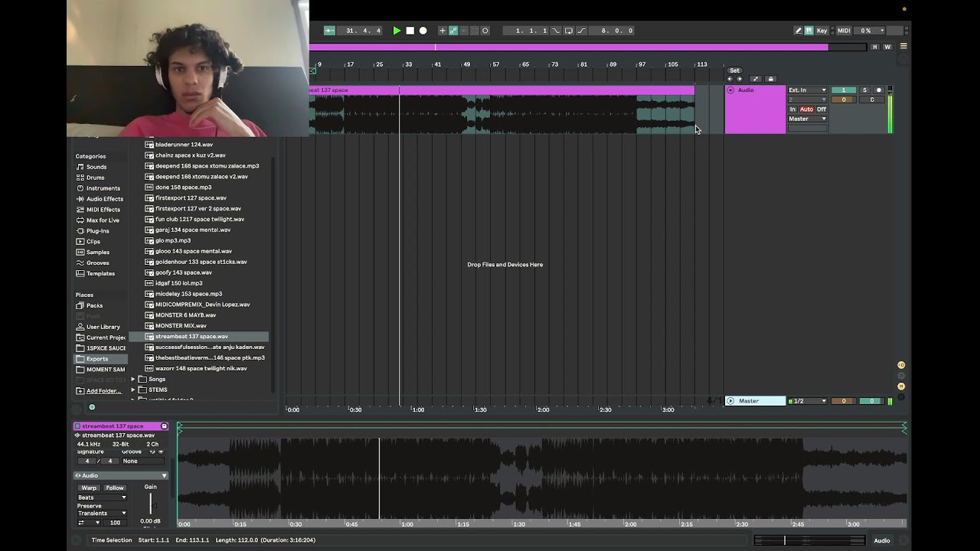The width and height of the screenshot is (980, 551).
Task: Open the Audio Effects category
Action: pyautogui.click(x=104, y=199)
